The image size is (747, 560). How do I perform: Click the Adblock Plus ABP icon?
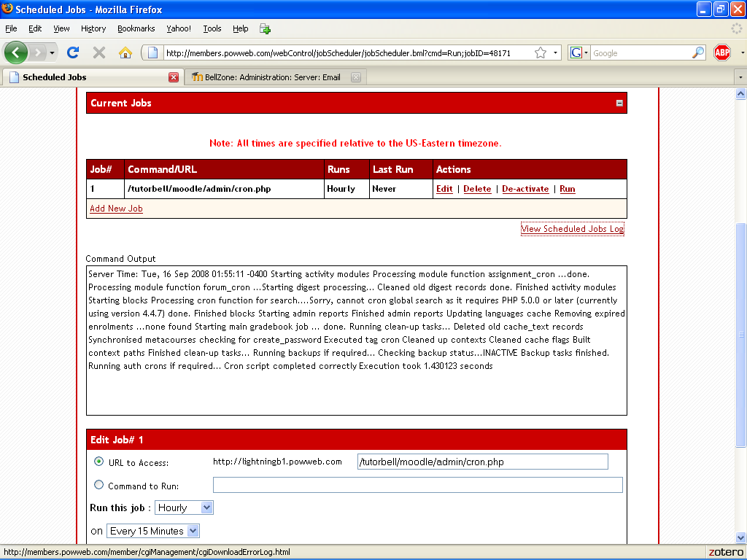721,52
